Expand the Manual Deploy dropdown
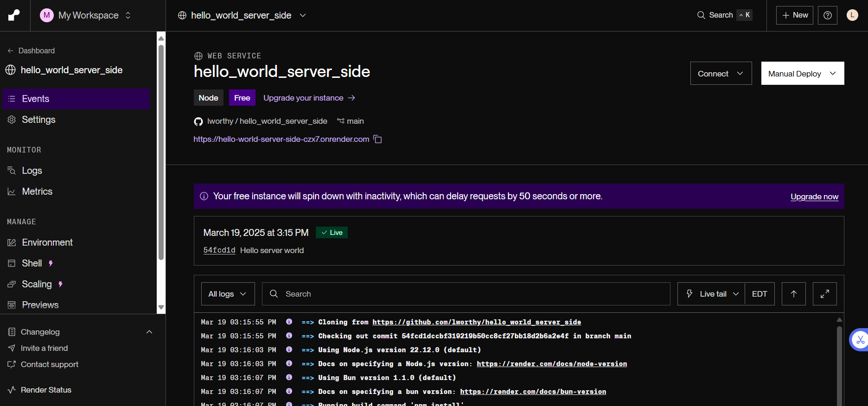868x406 pixels. point(802,74)
